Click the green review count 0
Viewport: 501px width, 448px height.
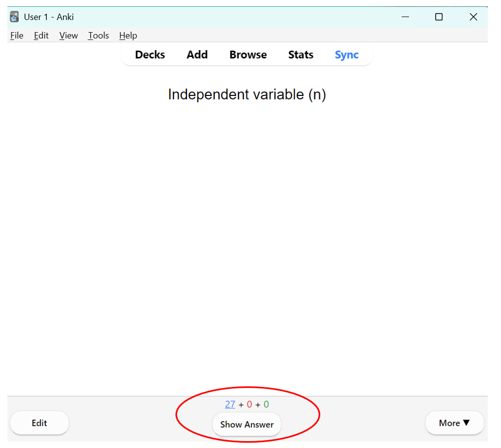click(x=266, y=404)
